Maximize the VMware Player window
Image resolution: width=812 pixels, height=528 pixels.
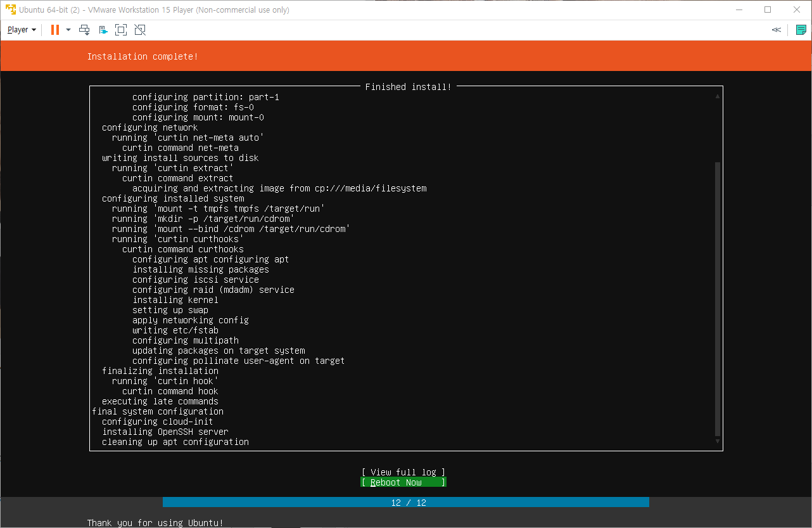pyautogui.click(x=768, y=10)
